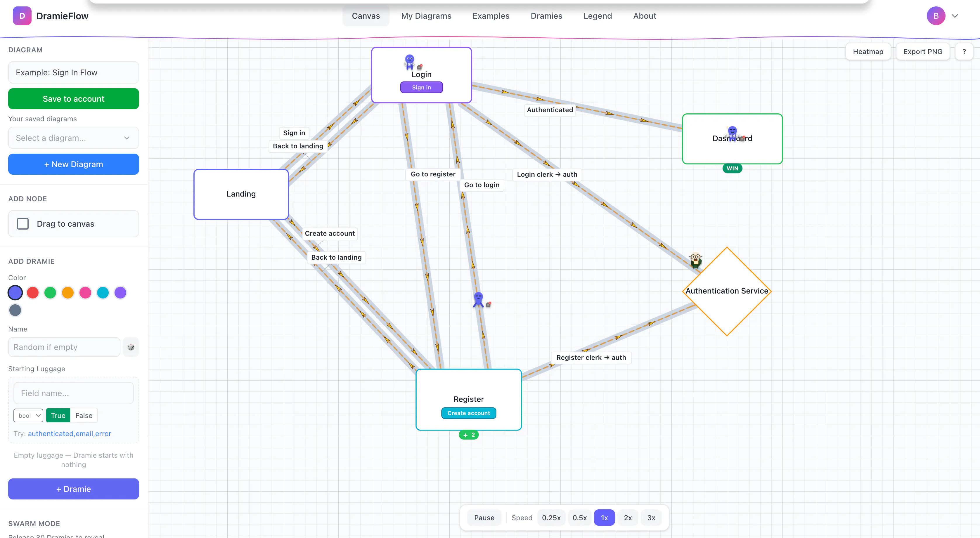Pick the orange Dramie color swatch
This screenshot has height=538, width=980.
tap(68, 292)
